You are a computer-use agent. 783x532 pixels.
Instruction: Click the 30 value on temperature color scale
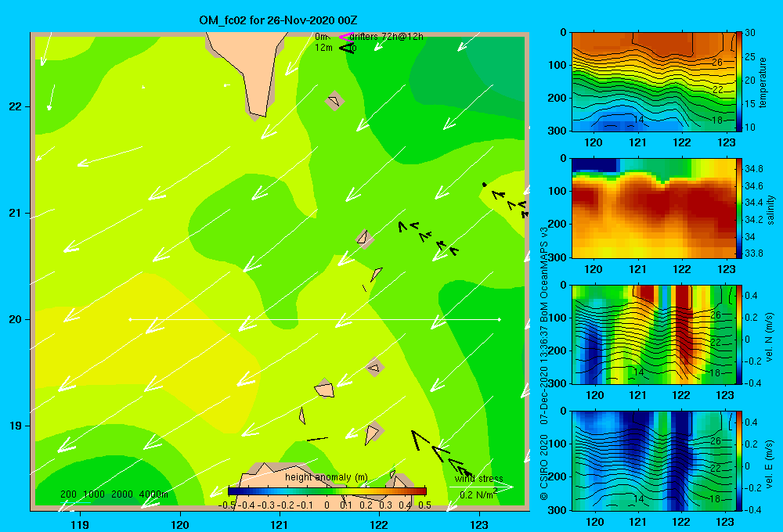(x=749, y=33)
